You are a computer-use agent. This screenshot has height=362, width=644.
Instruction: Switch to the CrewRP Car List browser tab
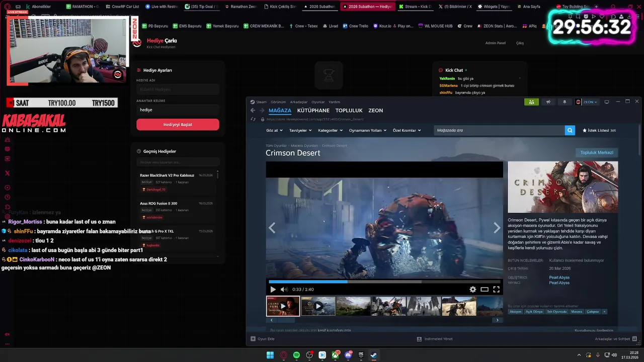pos(122,7)
